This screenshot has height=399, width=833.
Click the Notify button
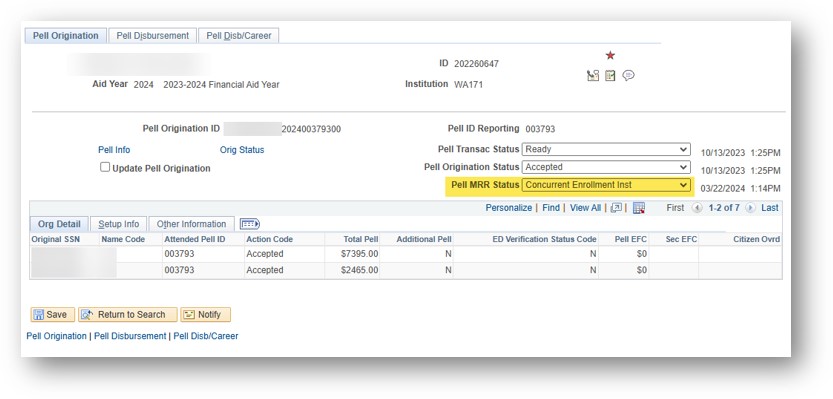pyautogui.click(x=205, y=315)
